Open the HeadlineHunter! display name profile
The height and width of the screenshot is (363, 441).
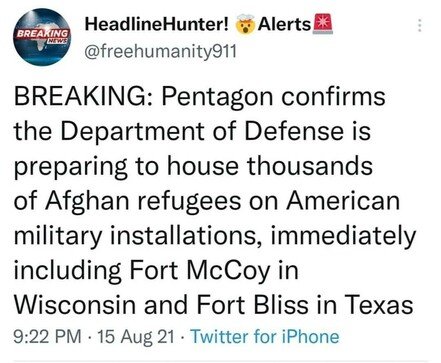[x=157, y=24]
